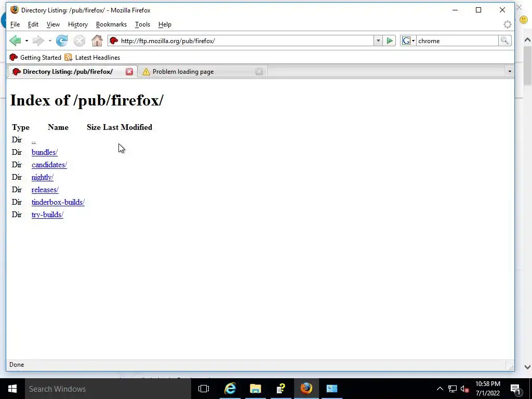The image size is (532, 399).
Task: Click the green Go button
Action: (x=390, y=41)
